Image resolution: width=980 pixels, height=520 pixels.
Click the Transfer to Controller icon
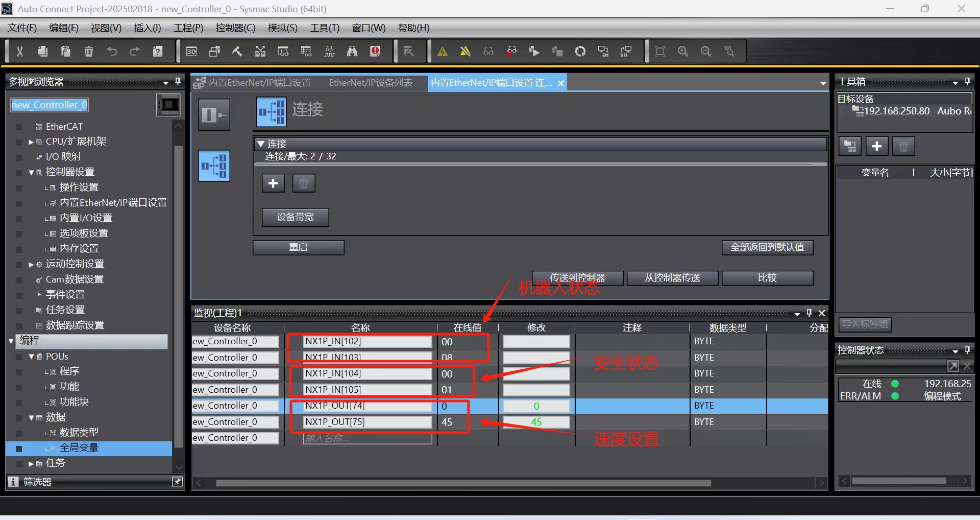click(603, 51)
